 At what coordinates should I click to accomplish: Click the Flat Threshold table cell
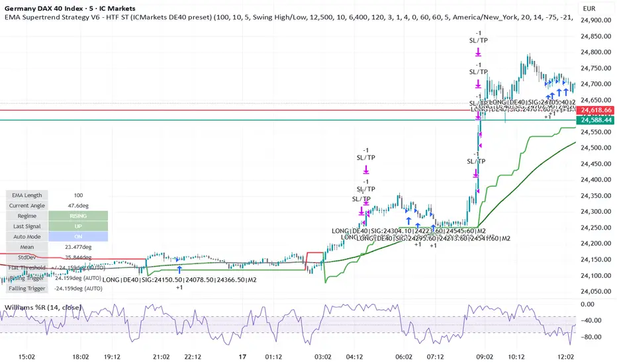[26, 267]
